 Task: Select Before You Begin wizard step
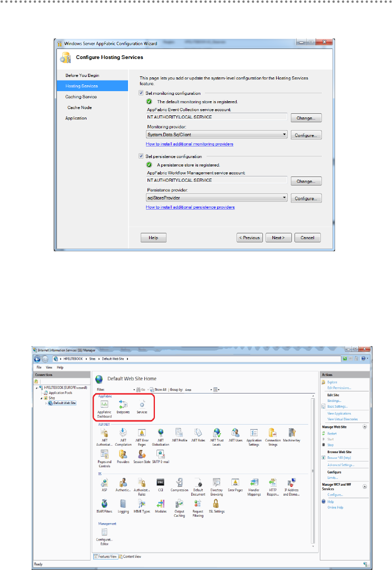[82, 75]
